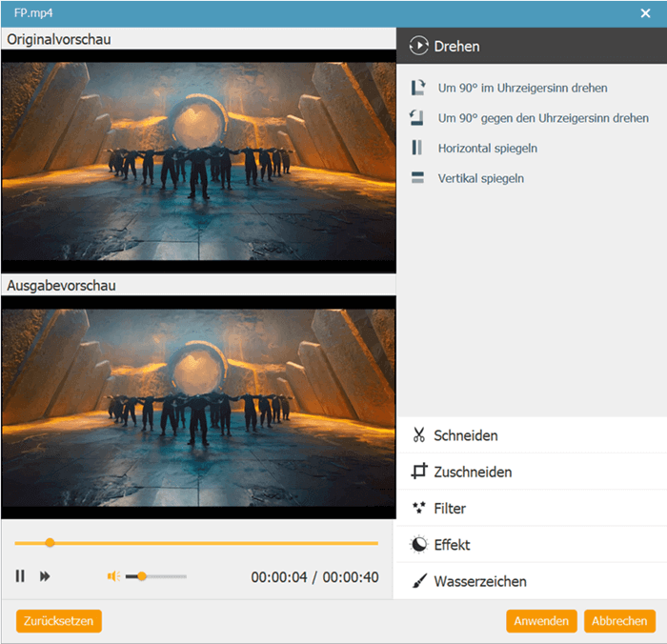Click the stars icon beside Filter
Screen dimensions: 667x644
418,508
